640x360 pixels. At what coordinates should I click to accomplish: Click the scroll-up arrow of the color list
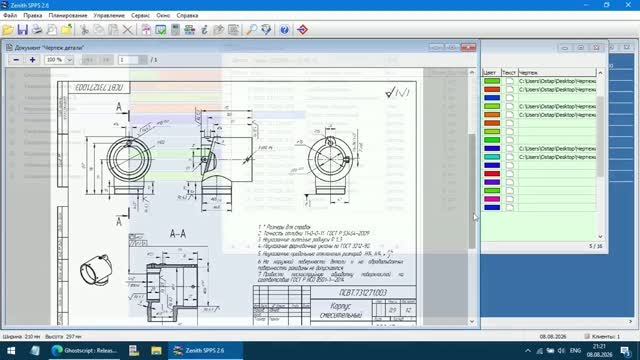point(600,73)
